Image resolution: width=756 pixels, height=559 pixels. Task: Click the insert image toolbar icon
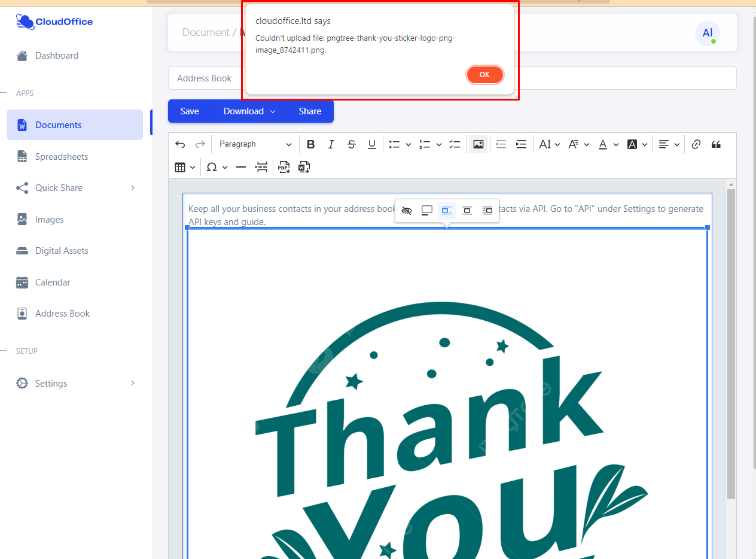[478, 144]
